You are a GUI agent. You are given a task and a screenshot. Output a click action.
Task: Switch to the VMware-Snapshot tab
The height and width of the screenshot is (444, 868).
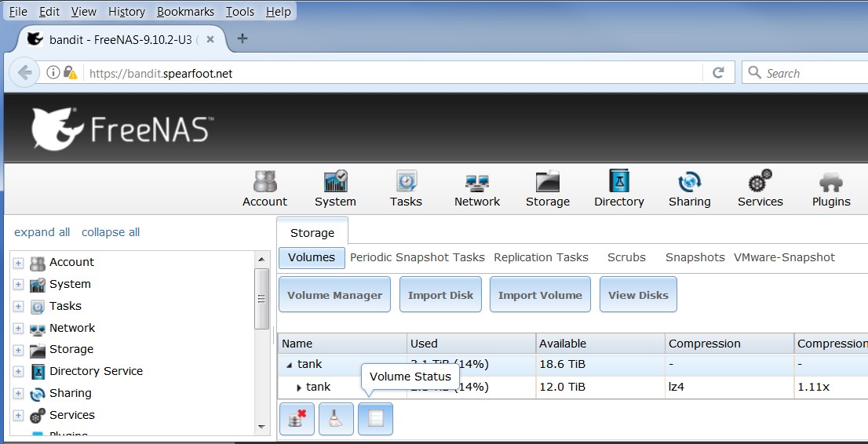[x=784, y=257]
